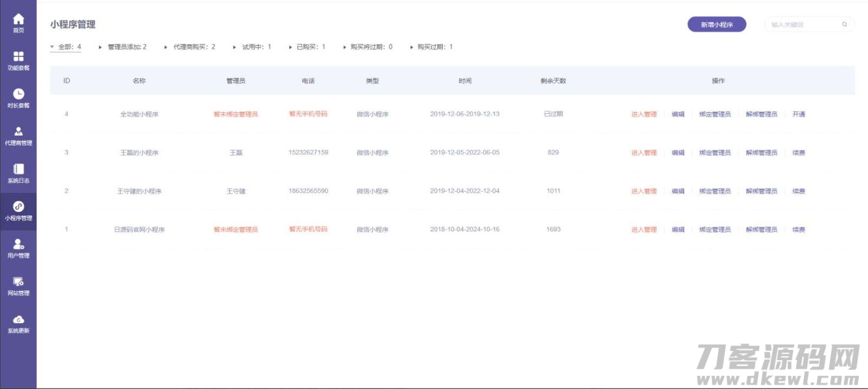The width and height of the screenshot is (868, 389).
Task: Open 时长套餐 clock icon in sidebar
Action: 18,94
